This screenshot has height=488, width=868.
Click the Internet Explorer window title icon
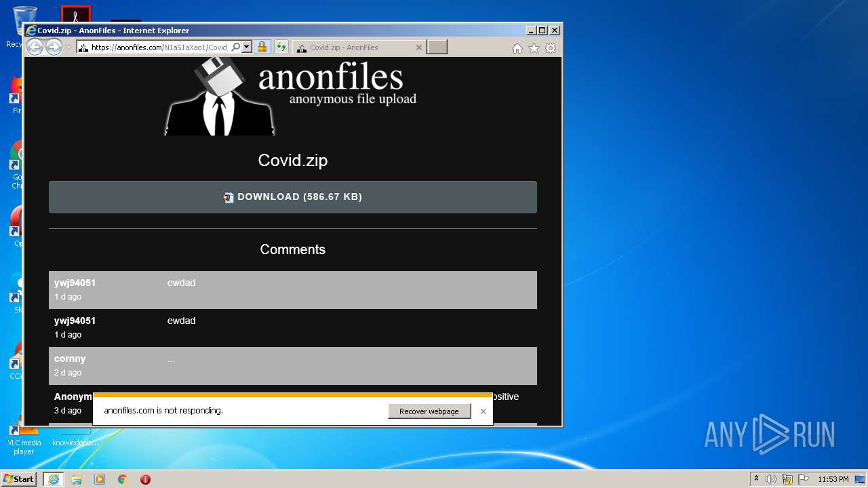pyautogui.click(x=31, y=30)
